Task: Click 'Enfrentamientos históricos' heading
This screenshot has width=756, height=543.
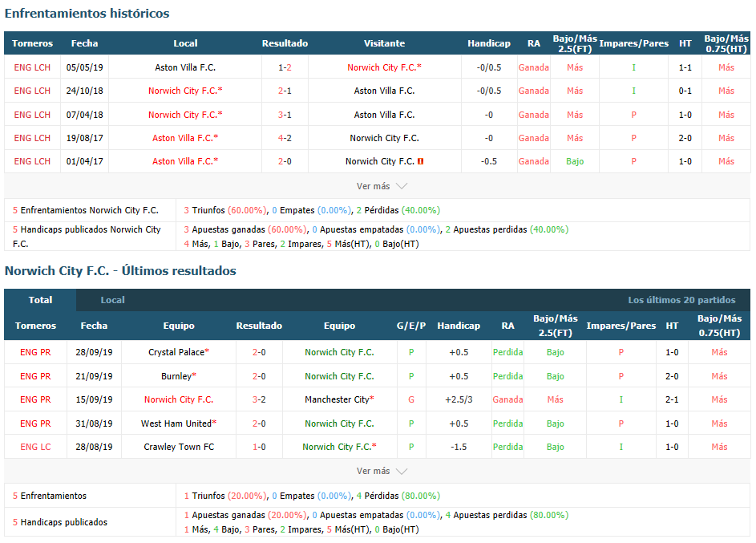Action: 87,14
